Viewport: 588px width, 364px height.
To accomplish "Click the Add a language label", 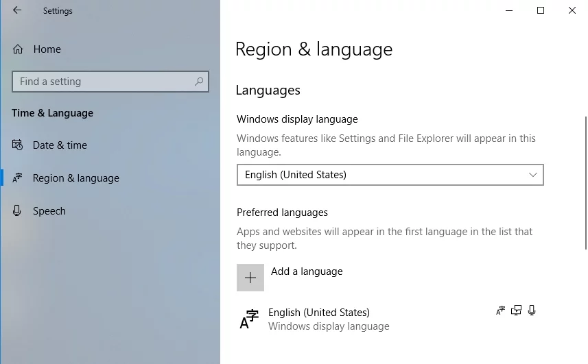I will pos(307,271).
